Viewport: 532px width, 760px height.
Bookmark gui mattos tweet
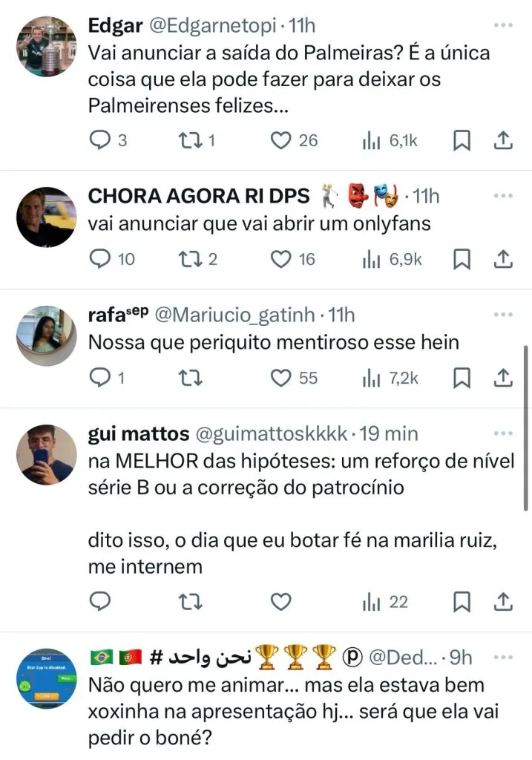coord(462,602)
